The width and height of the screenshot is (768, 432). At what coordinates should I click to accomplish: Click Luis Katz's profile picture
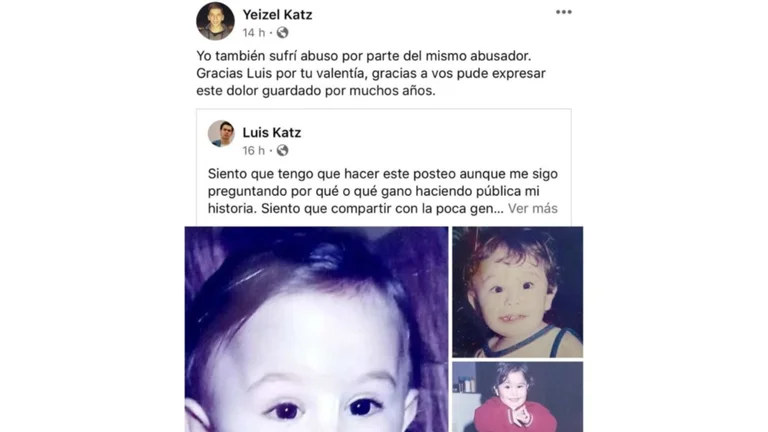pyautogui.click(x=221, y=133)
